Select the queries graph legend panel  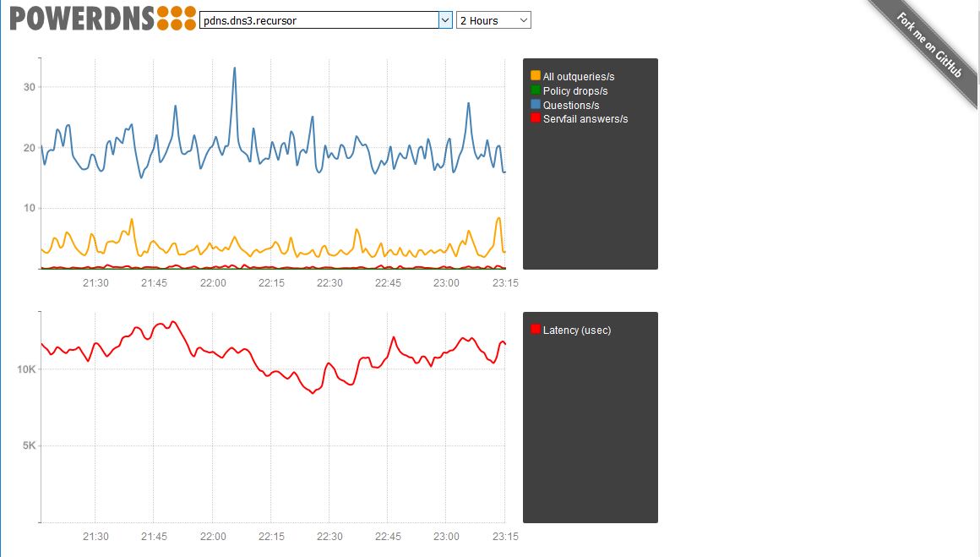click(x=590, y=163)
